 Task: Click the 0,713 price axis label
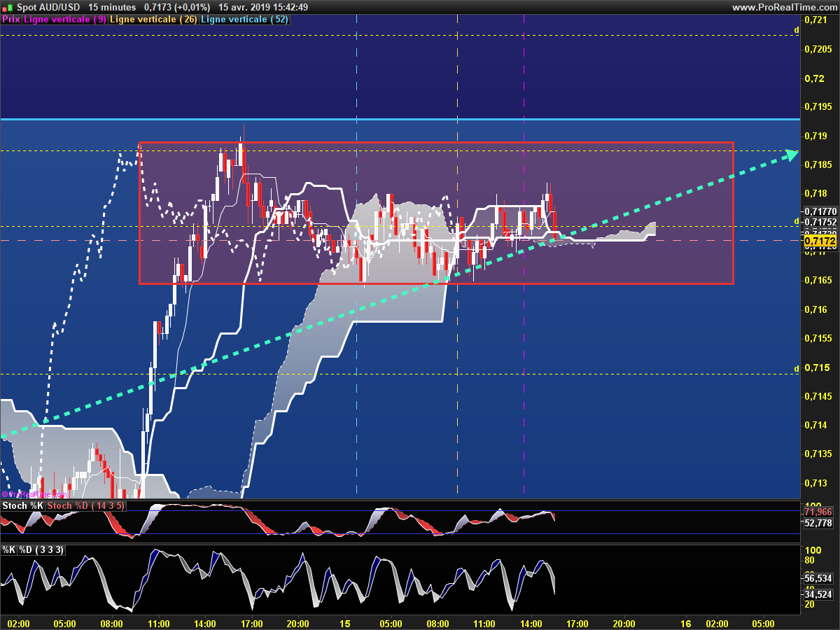(x=816, y=483)
